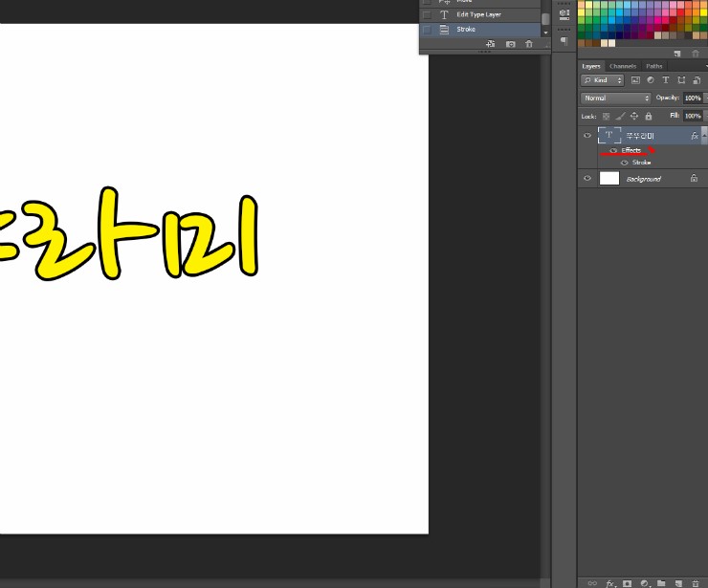
Task: Add layer style fx button at bottom
Action: pos(609,583)
